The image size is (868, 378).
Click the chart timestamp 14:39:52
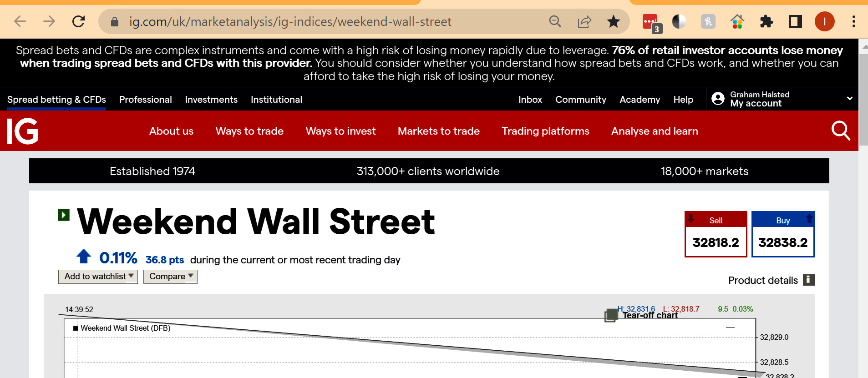coord(79,309)
